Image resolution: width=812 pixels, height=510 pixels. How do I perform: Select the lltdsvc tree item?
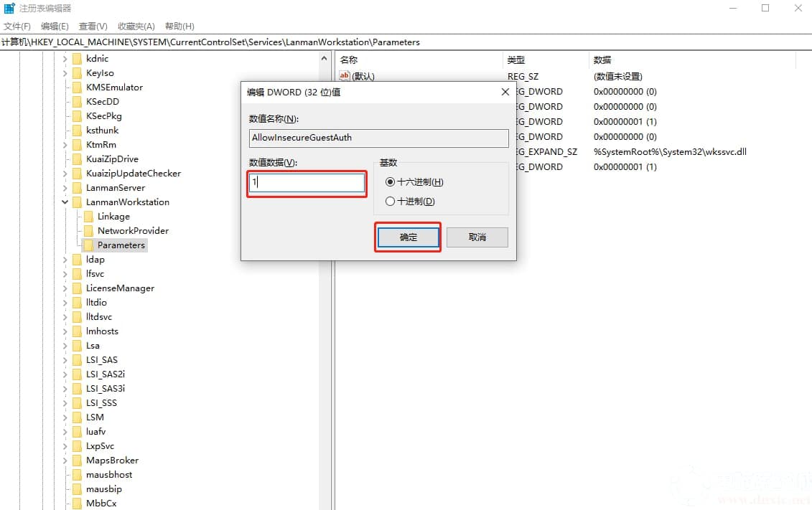99,316
